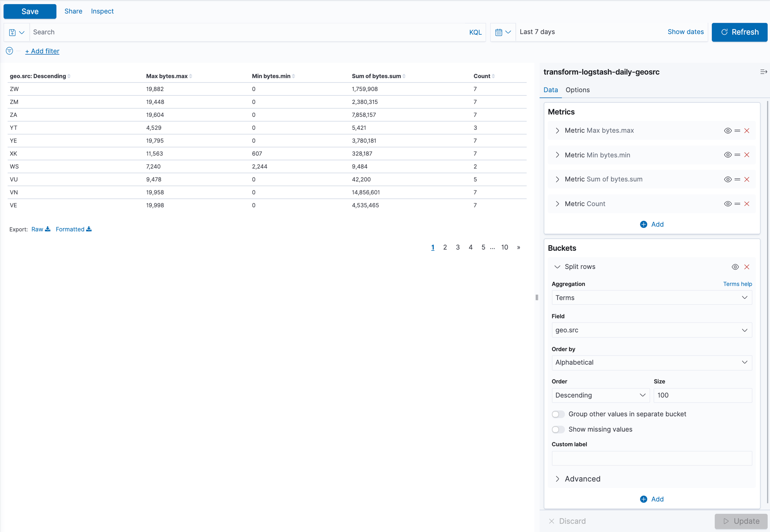Screen dimensions: 770x532
Task: Expand Metric Count settings
Action: (557, 204)
